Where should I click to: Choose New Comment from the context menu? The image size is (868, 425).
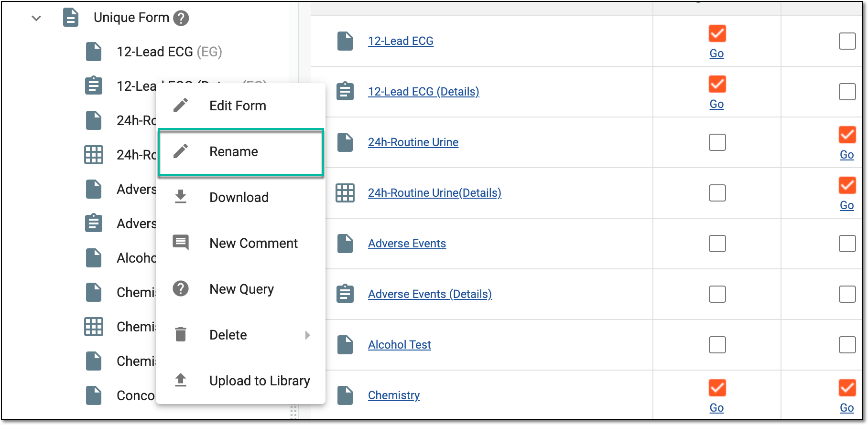click(241, 243)
